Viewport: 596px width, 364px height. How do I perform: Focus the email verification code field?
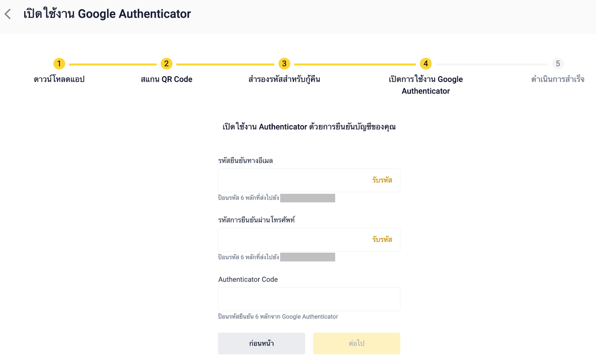[x=292, y=181]
